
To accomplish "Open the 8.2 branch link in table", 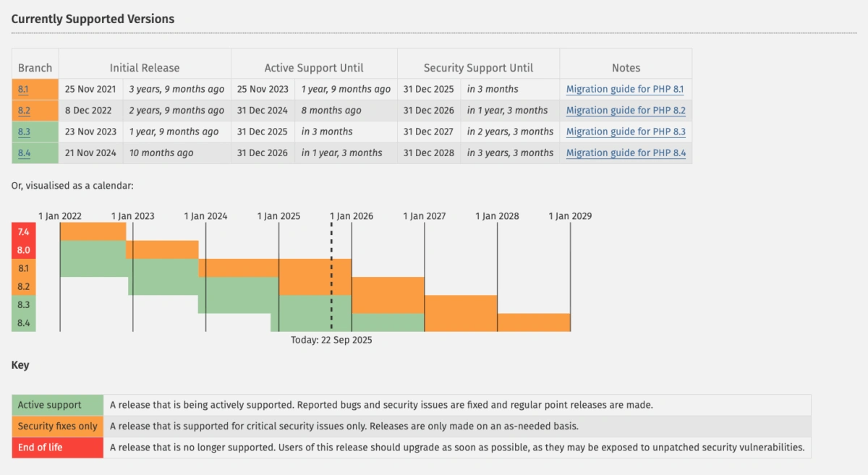I will (x=24, y=111).
